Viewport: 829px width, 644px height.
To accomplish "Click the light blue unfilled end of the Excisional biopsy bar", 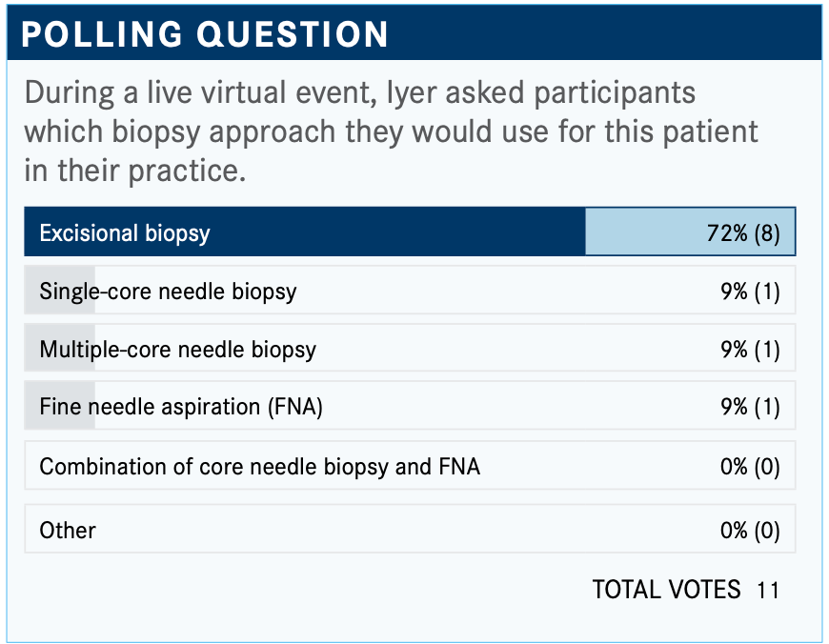I will (x=648, y=233).
